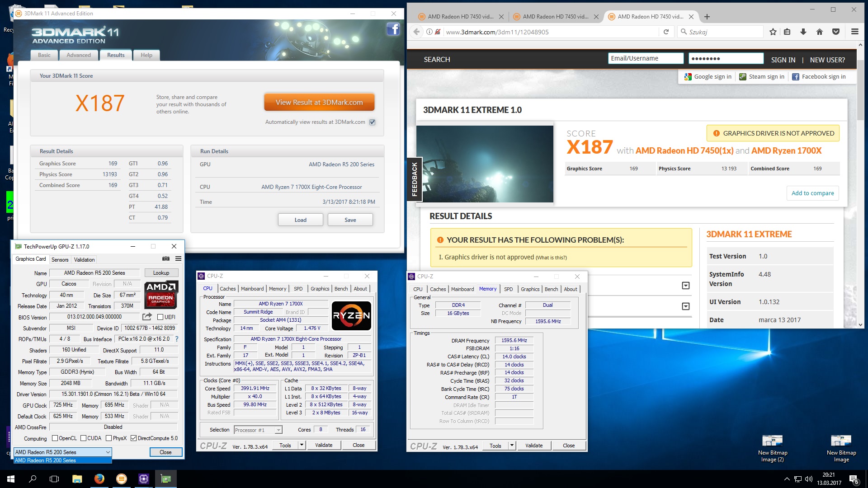Image resolution: width=868 pixels, height=488 pixels.
Task: Open the Validation tab in GPU-Z
Action: (x=85, y=260)
